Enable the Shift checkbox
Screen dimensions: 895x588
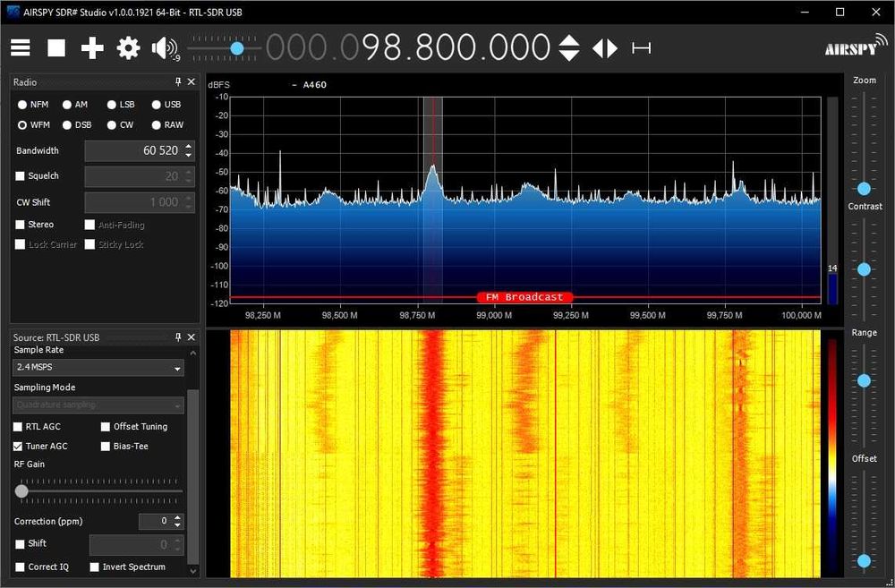point(20,543)
